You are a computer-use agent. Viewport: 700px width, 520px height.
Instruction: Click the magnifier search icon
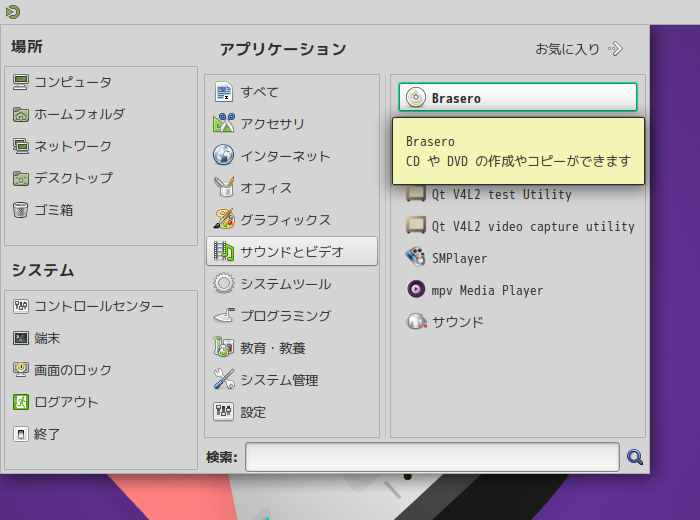(635, 457)
